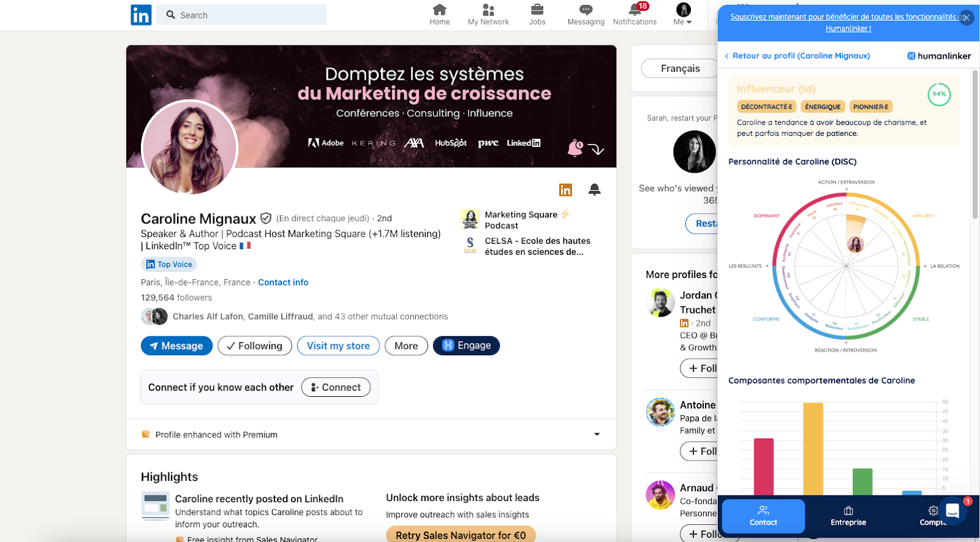Viewport: 980px width, 542px height.
Task: Open the Humanlinker subscription link
Action: click(x=848, y=23)
